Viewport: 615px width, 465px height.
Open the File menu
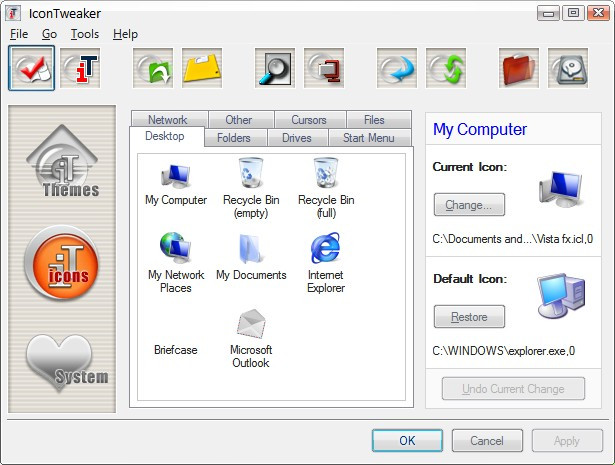point(19,34)
